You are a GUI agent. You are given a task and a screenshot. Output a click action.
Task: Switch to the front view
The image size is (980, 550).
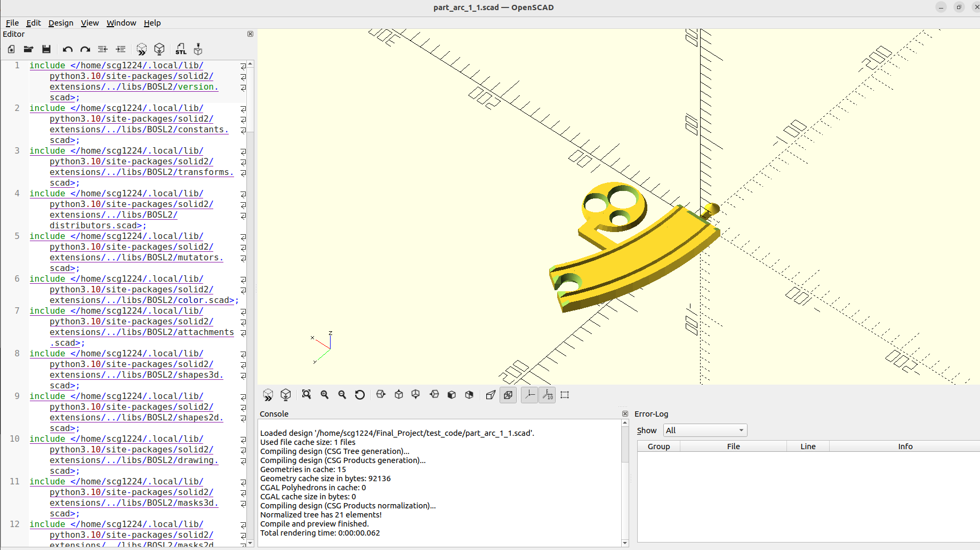pyautogui.click(x=452, y=395)
